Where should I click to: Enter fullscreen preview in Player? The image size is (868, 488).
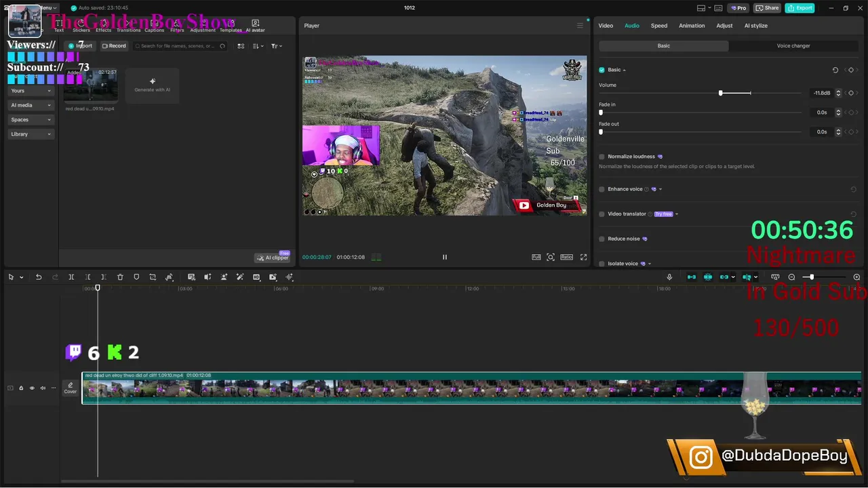(583, 257)
